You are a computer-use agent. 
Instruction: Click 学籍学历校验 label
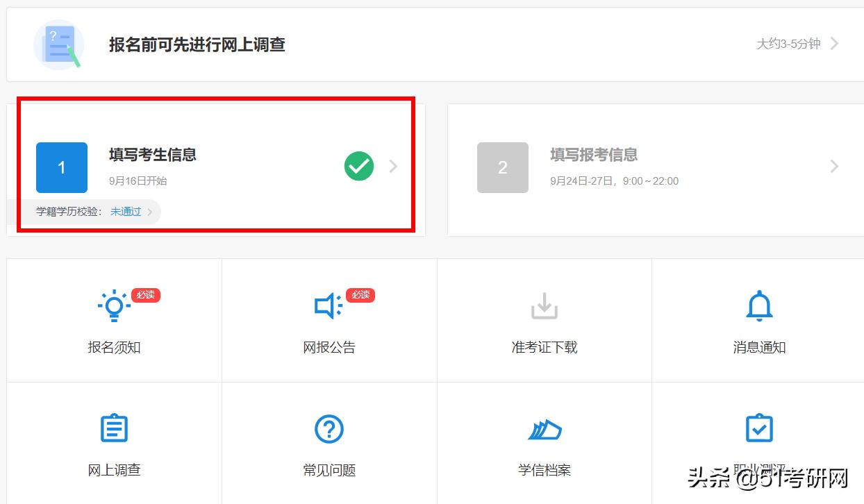69,212
